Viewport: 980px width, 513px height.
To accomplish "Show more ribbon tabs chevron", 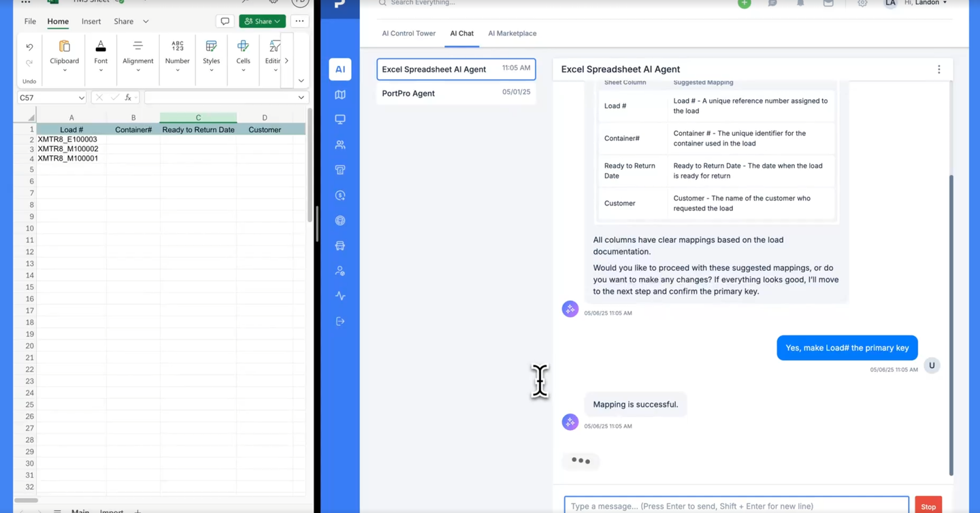I will point(146,21).
